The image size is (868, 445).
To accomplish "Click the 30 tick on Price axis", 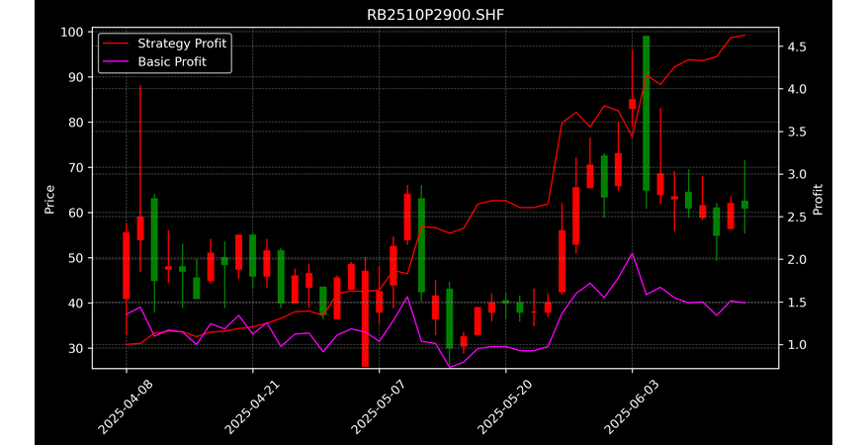I will coord(76,348).
